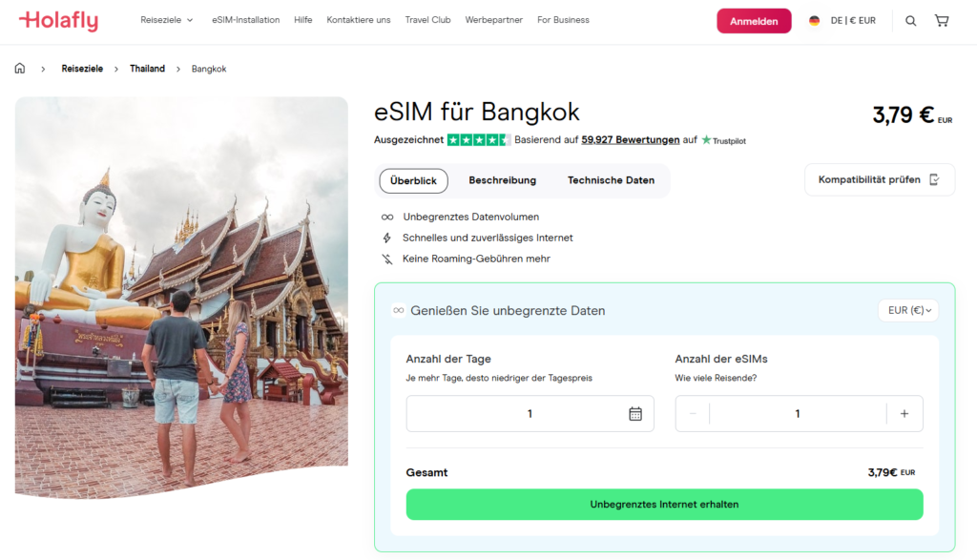977x560 pixels.
Task: Open the shopping cart icon
Action: (x=942, y=21)
